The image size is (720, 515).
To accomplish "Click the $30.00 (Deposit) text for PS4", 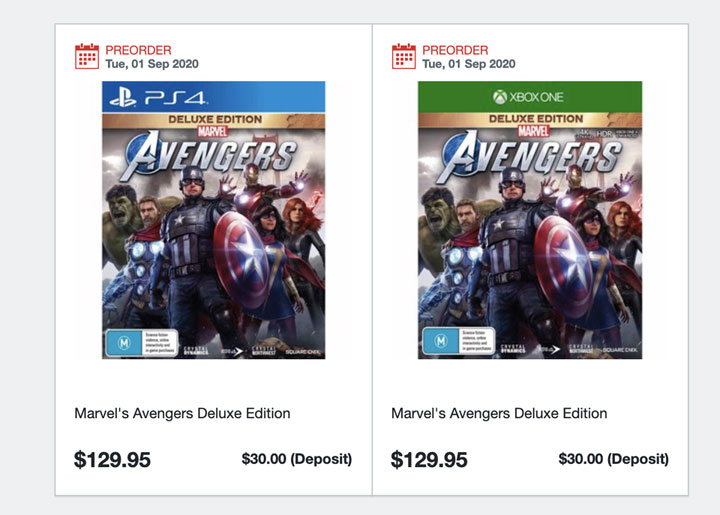I will pyautogui.click(x=297, y=459).
